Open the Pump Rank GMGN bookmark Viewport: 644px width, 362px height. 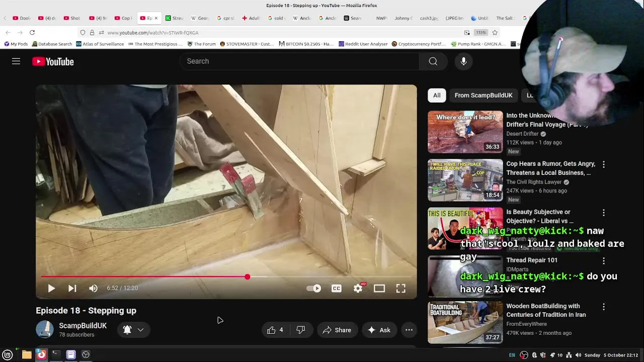[x=478, y=44]
